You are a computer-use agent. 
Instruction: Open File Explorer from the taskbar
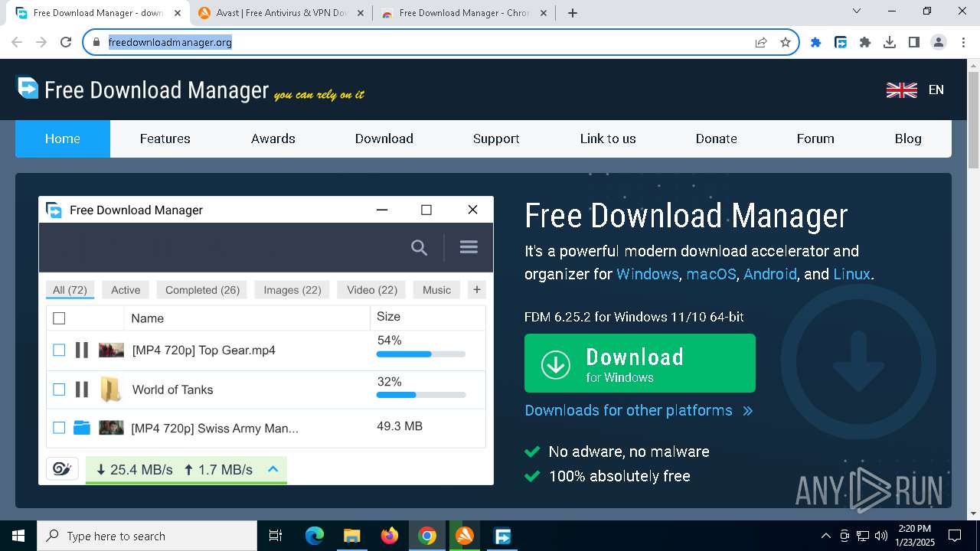click(x=351, y=536)
